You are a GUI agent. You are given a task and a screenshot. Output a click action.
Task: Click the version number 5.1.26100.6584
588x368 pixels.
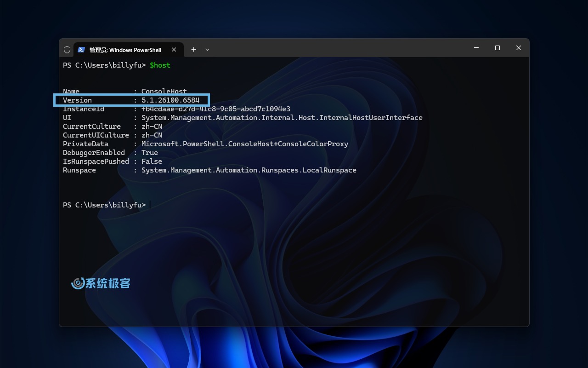[170, 100]
